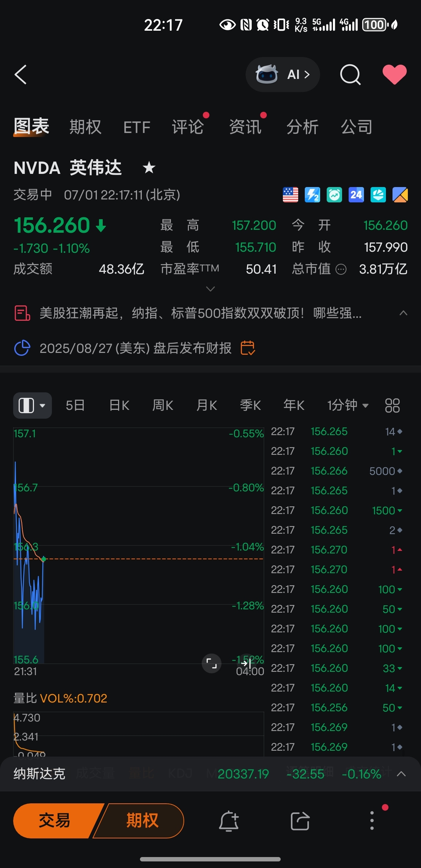Screen dimensions: 421x868
Task: Open the search magnifier icon
Action: click(x=350, y=75)
